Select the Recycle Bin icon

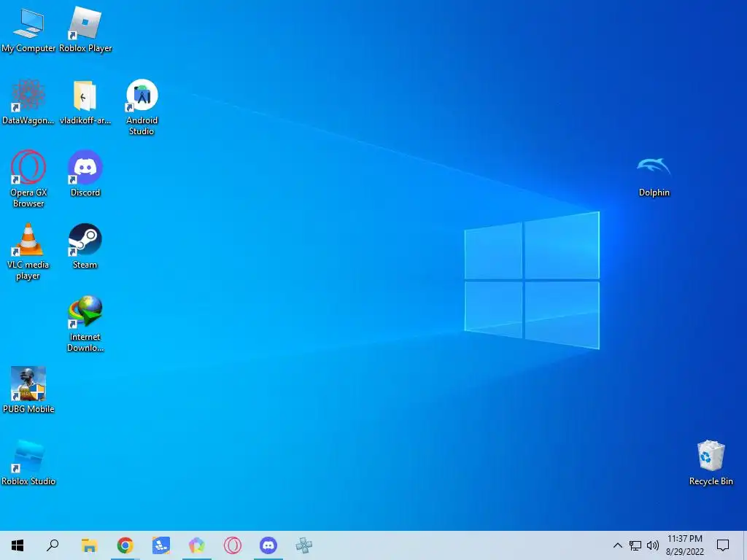click(x=711, y=463)
